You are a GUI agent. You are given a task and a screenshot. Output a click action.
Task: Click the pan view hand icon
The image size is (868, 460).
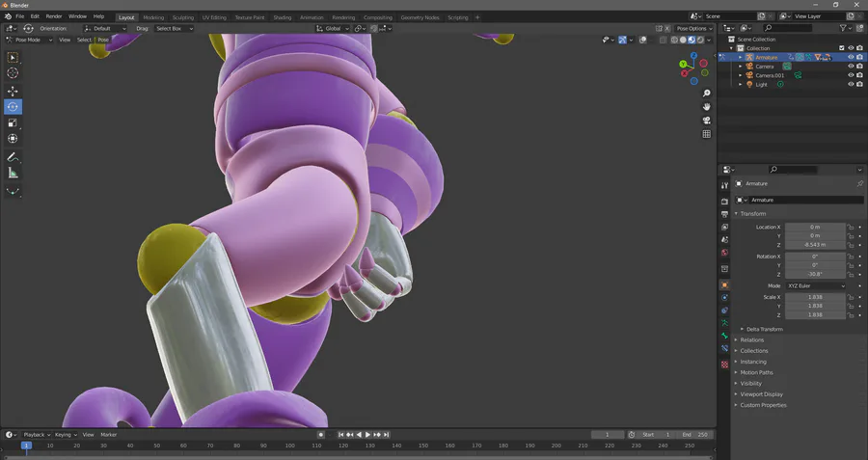tap(706, 107)
